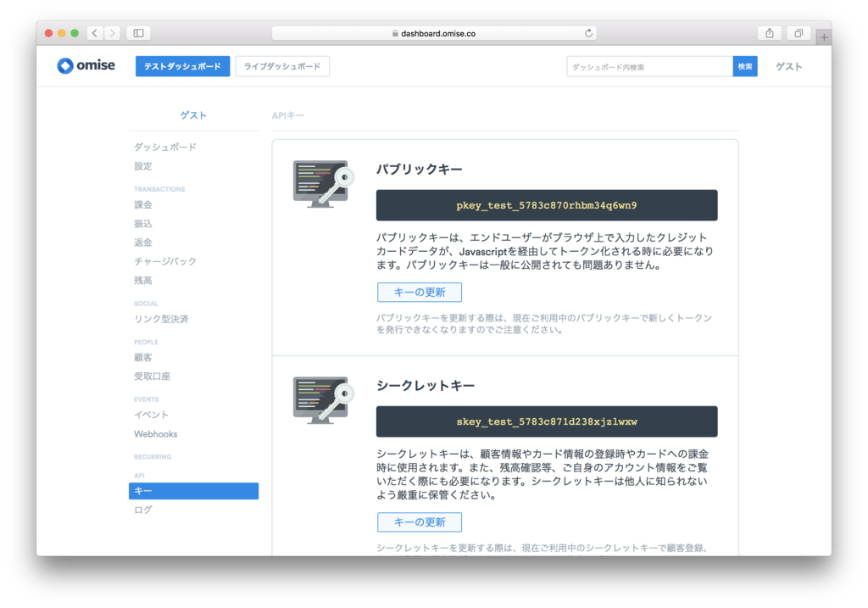Click the SOCIAL section label
Screen dimensions: 868x608
tap(146, 304)
